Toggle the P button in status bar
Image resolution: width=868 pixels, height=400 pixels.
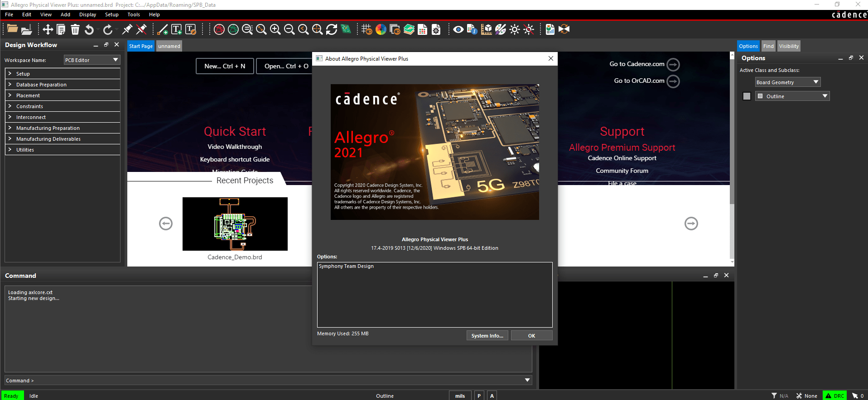[x=479, y=395]
